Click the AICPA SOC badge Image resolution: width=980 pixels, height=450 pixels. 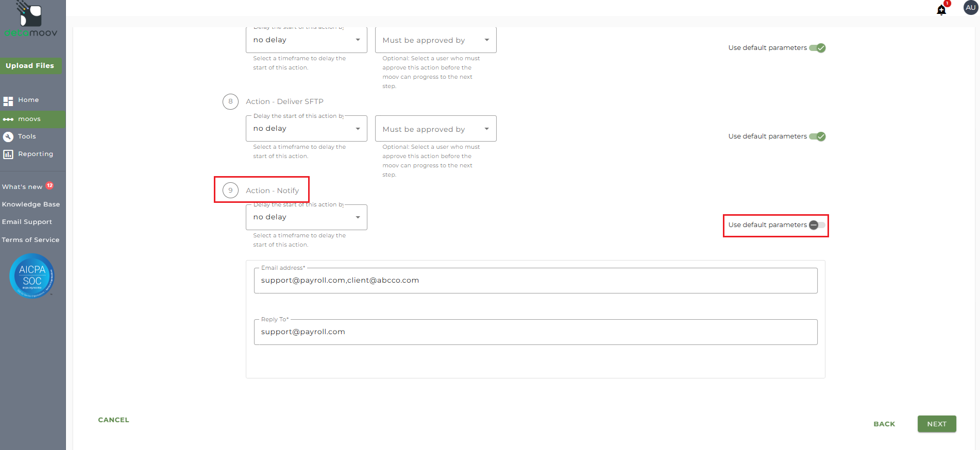(32, 275)
